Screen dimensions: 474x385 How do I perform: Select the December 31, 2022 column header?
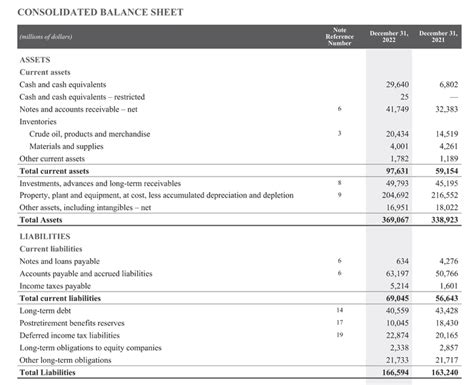389,37
